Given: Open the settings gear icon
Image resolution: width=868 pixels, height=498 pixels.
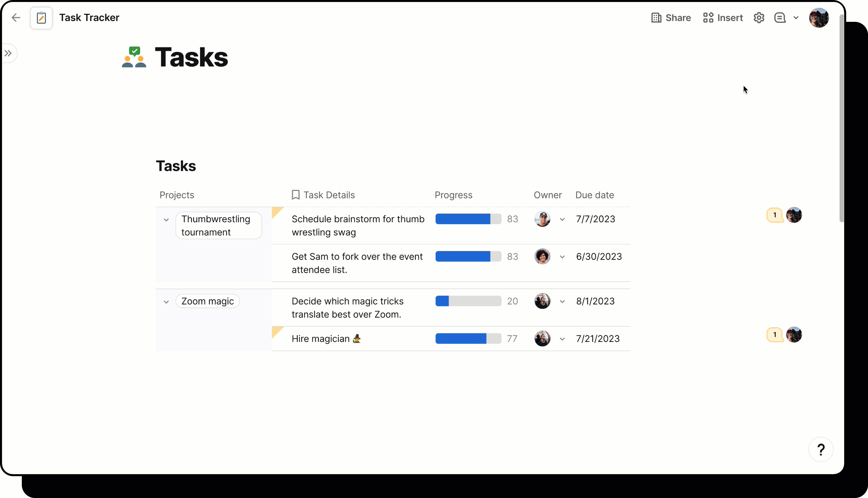Looking at the screenshot, I should coord(759,18).
